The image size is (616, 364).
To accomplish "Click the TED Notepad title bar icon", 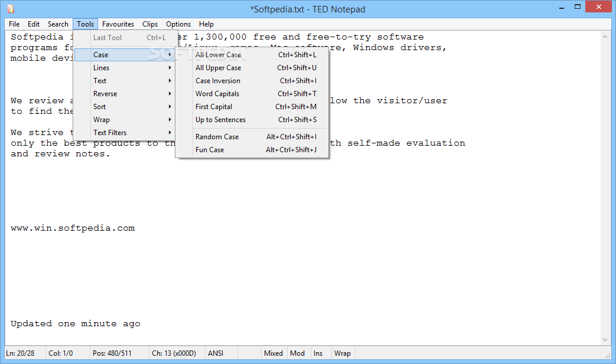I will click(x=11, y=9).
